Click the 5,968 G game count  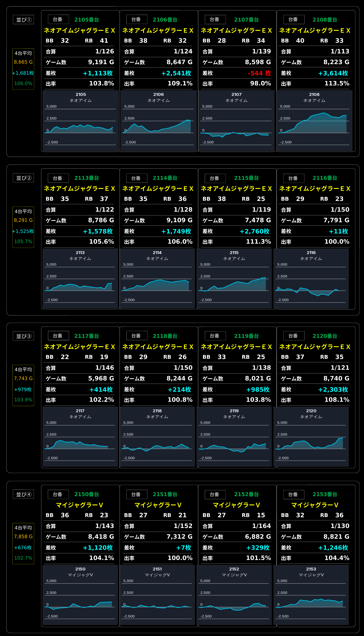pos(101,378)
